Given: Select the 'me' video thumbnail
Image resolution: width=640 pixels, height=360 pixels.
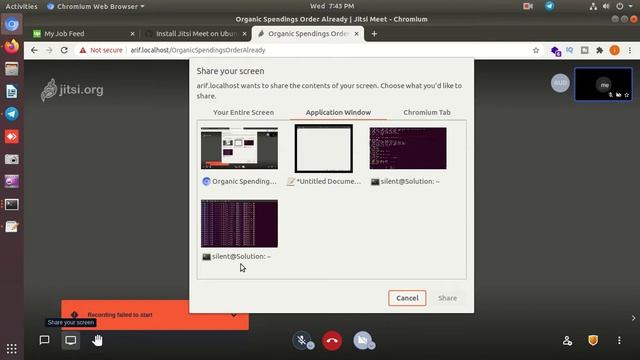Looking at the screenshot, I should coord(604,84).
